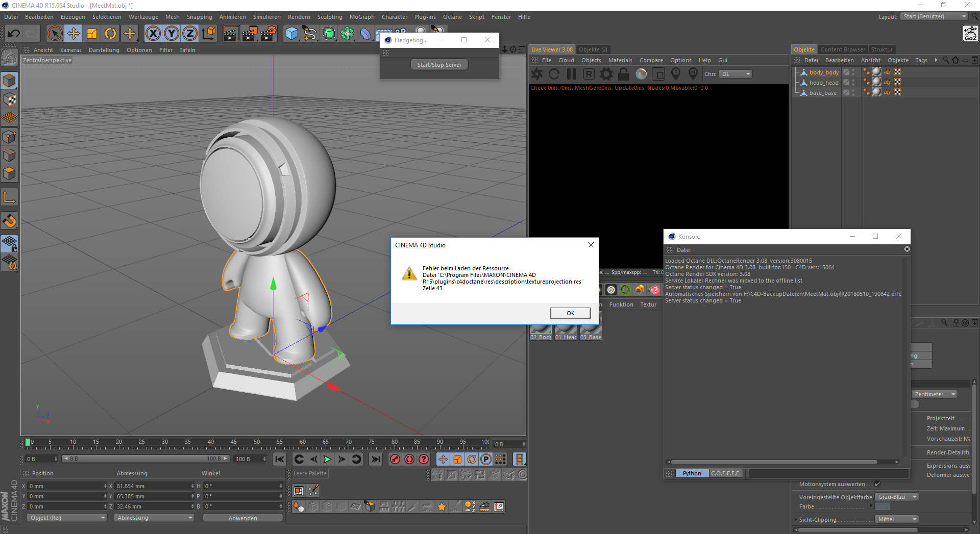The width and height of the screenshot is (980, 534).
Task: Play the animation forward
Action: (328, 459)
